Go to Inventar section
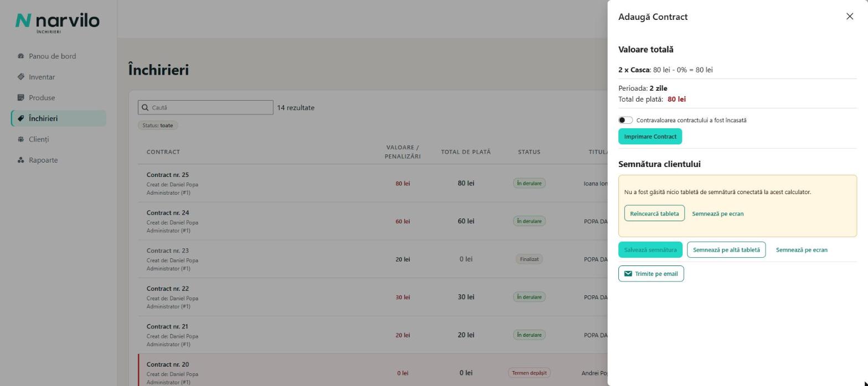Viewport: 868px width, 386px height. (x=58, y=77)
